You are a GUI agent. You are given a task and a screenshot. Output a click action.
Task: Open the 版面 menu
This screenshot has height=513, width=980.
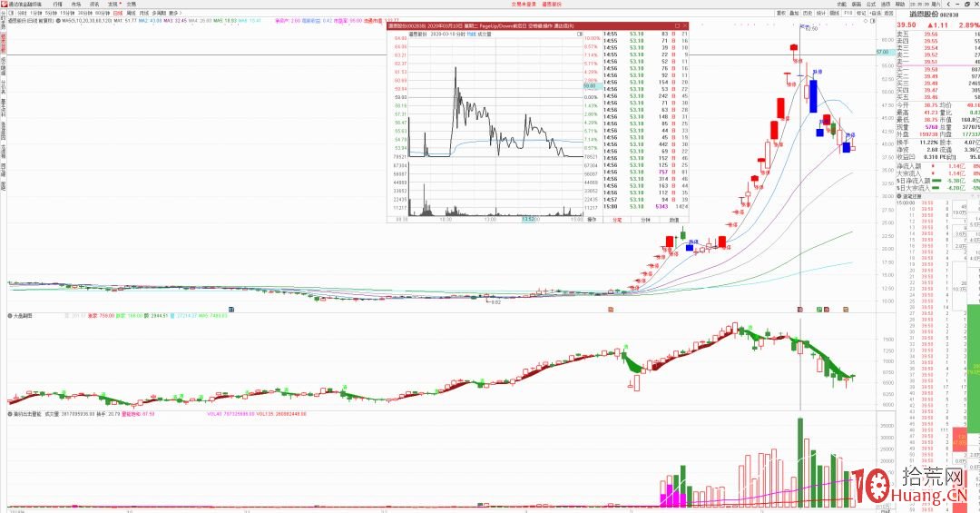[857, 5]
